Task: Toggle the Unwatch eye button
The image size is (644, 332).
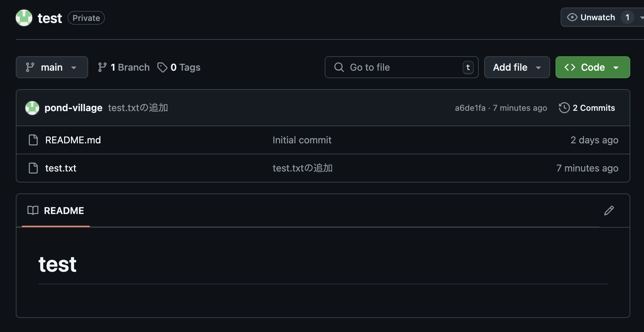Action: coord(598,17)
